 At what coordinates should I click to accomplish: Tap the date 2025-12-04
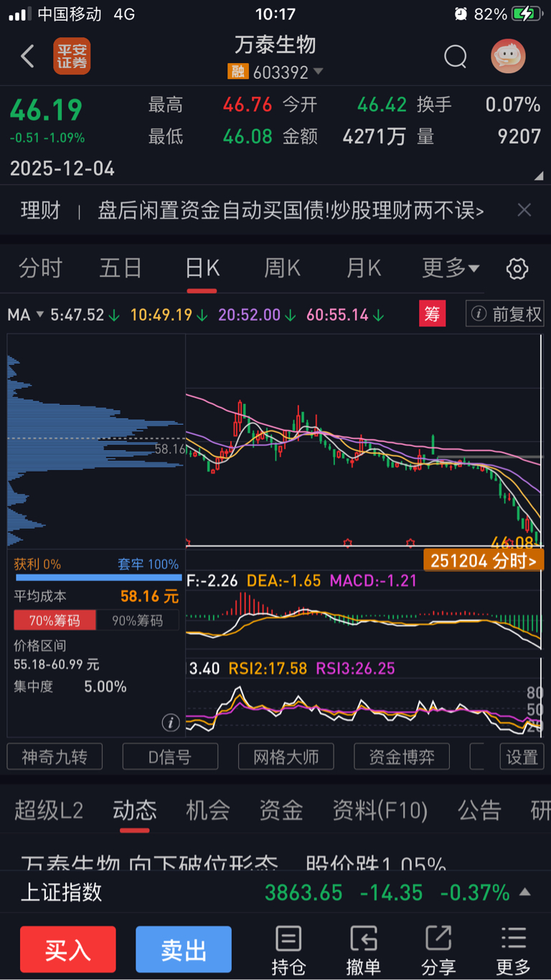tap(62, 169)
